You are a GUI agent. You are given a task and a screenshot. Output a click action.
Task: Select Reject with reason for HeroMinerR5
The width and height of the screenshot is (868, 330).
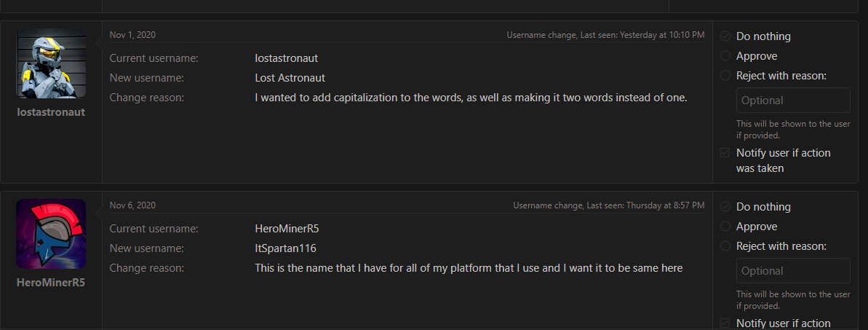click(x=725, y=246)
